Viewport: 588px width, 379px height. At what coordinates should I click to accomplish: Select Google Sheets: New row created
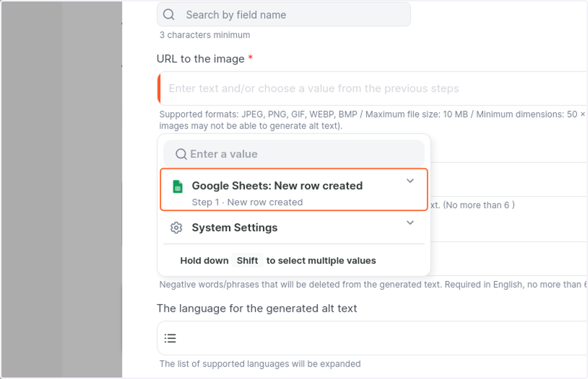[x=294, y=189]
